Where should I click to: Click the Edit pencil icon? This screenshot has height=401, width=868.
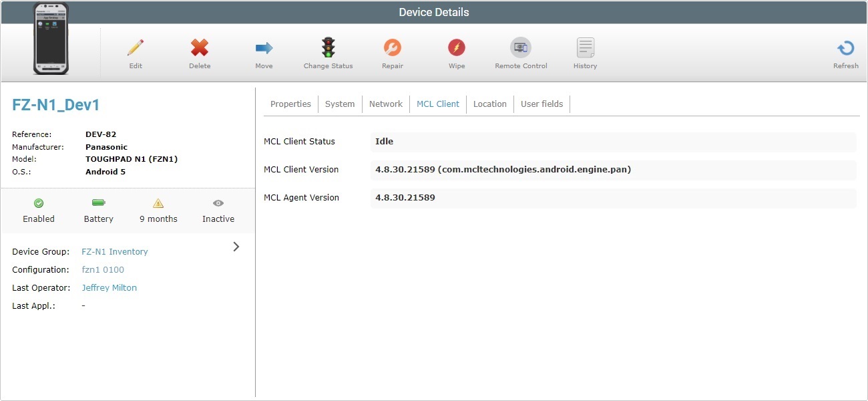tap(136, 48)
